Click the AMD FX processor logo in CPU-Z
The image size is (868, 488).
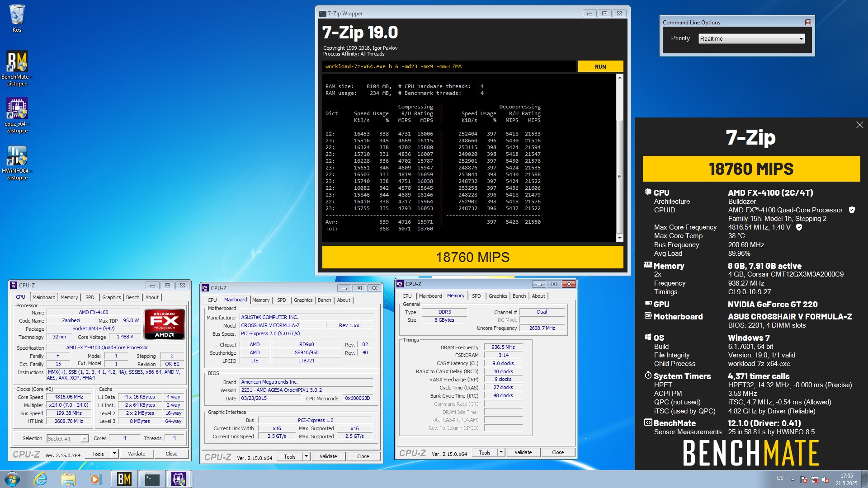164,324
